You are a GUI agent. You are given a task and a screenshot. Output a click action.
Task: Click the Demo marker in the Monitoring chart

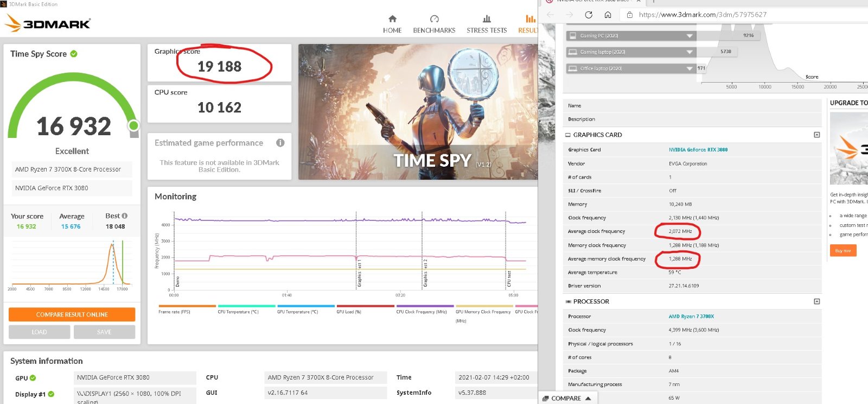click(x=177, y=281)
